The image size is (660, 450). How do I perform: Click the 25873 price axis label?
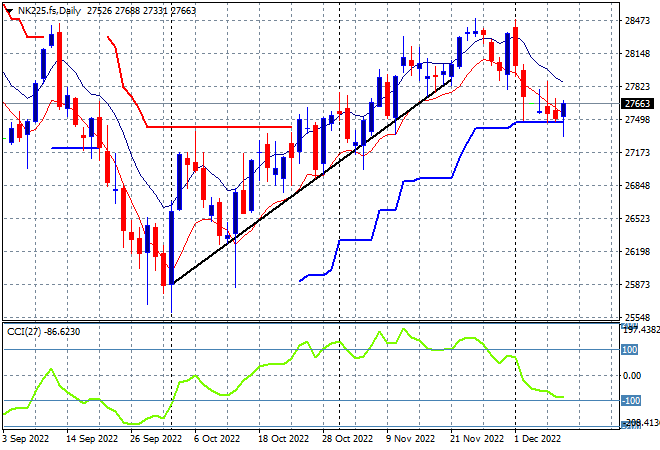(x=637, y=285)
